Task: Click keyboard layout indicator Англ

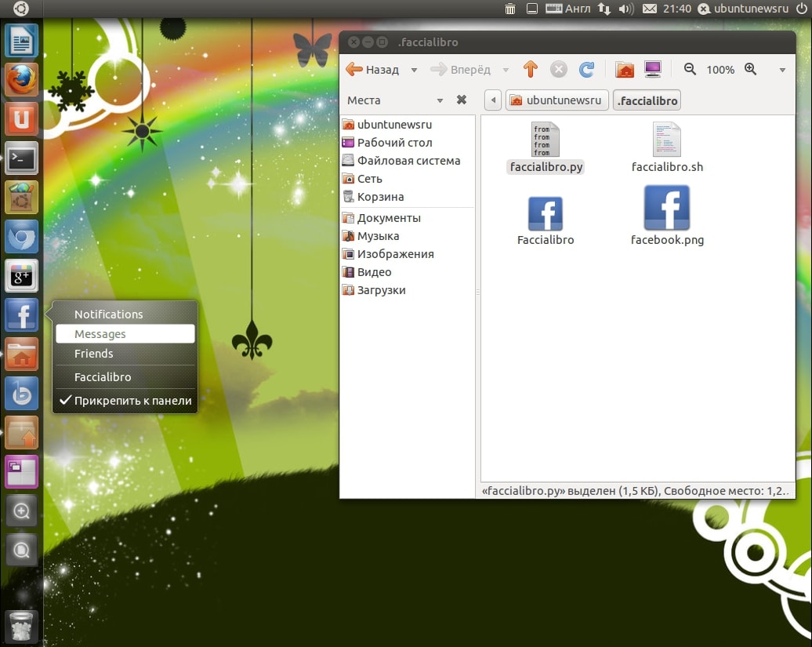Action: tap(568, 9)
